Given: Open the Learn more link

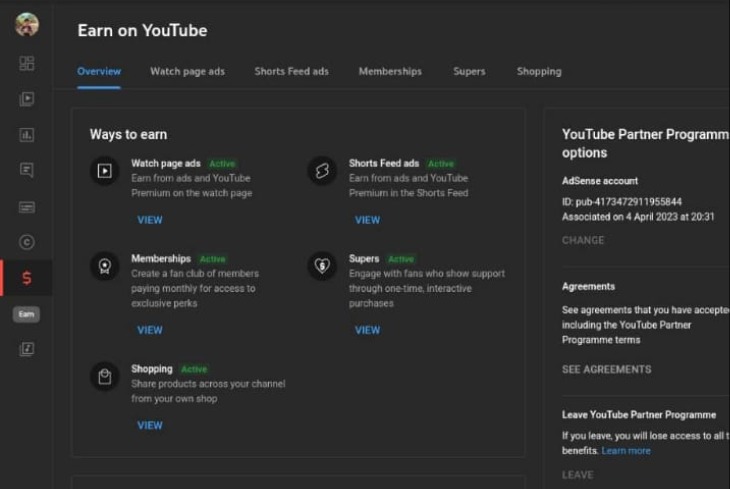Looking at the screenshot, I should 626,451.
